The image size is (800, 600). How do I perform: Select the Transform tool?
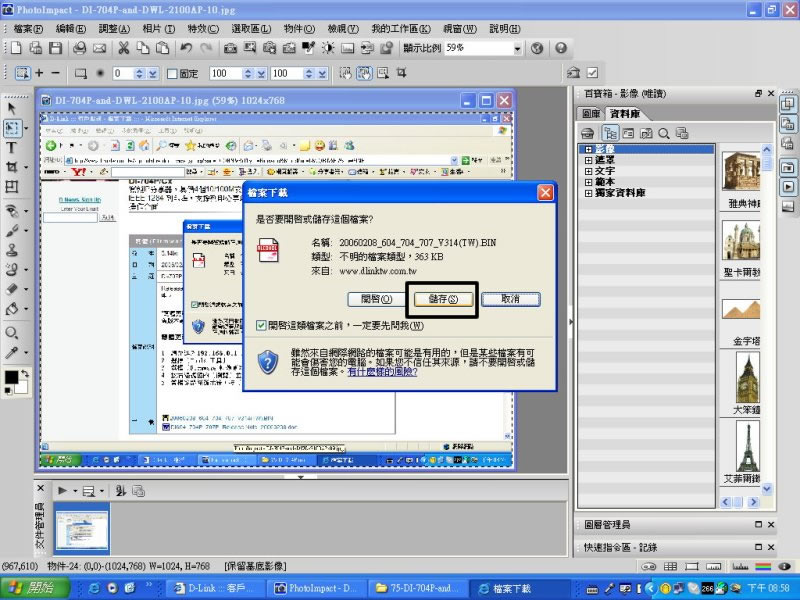[11, 187]
